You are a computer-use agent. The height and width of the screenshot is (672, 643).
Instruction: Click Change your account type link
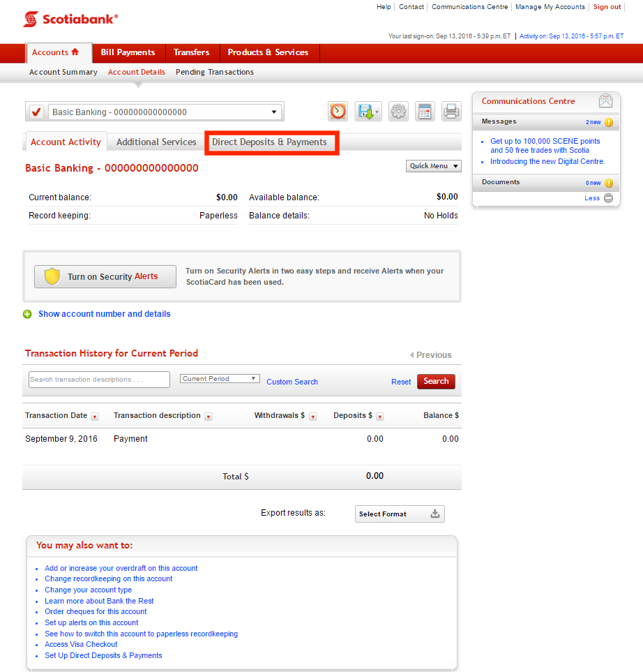pyautogui.click(x=89, y=590)
